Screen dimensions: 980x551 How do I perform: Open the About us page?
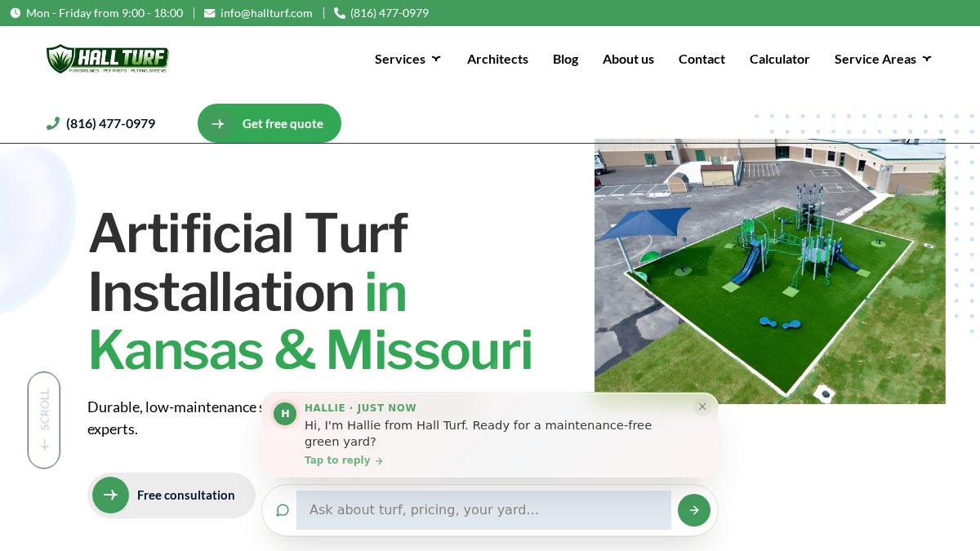628,59
